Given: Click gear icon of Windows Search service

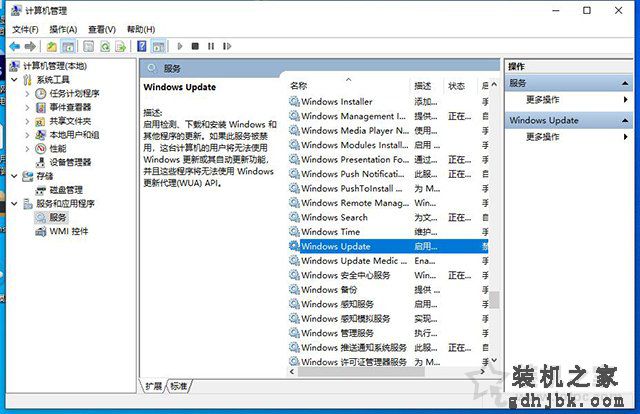Looking at the screenshot, I should coord(294,217).
